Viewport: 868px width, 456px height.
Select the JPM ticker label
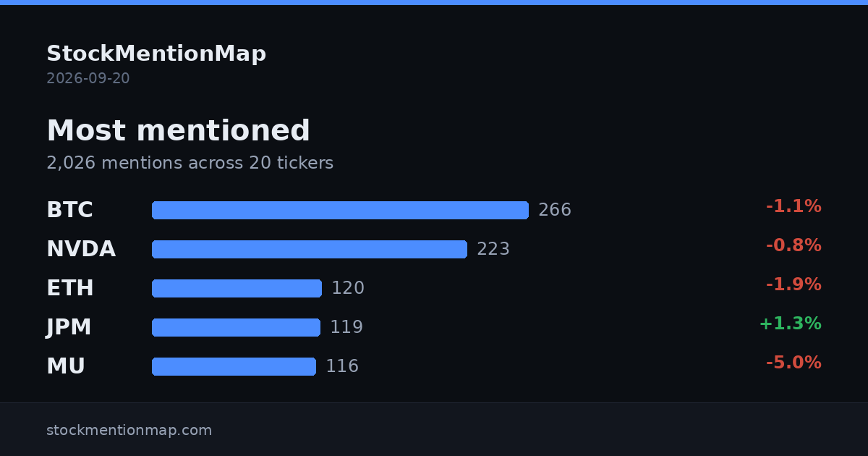coord(69,327)
